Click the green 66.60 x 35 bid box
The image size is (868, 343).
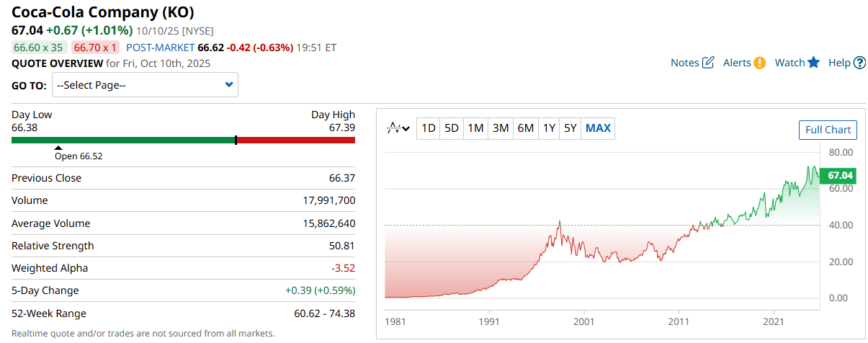(40, 48)
